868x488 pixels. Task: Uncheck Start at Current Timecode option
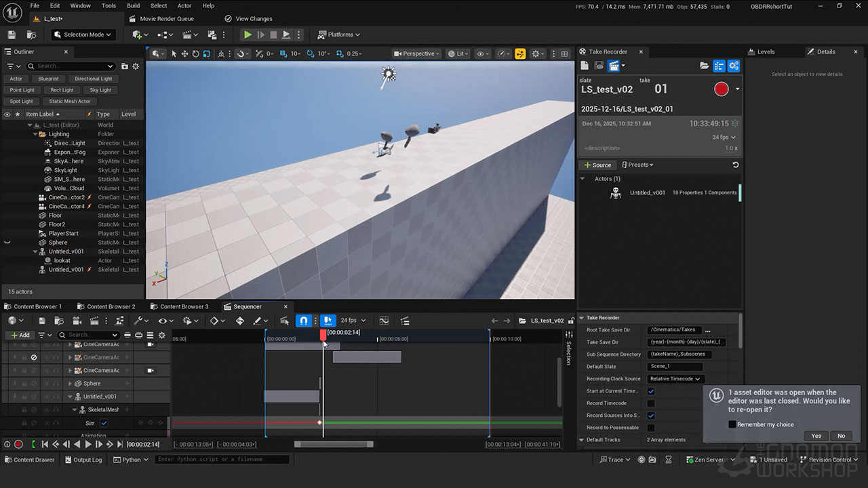click(651, 391)
